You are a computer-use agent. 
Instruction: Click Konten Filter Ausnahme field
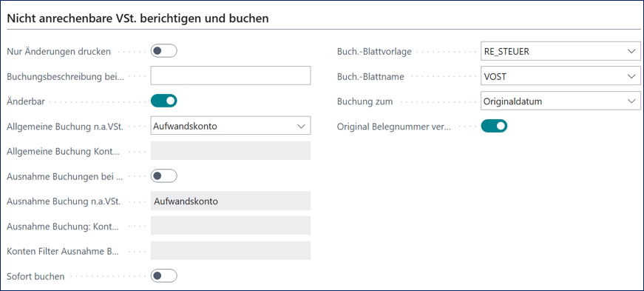(231, 251)
